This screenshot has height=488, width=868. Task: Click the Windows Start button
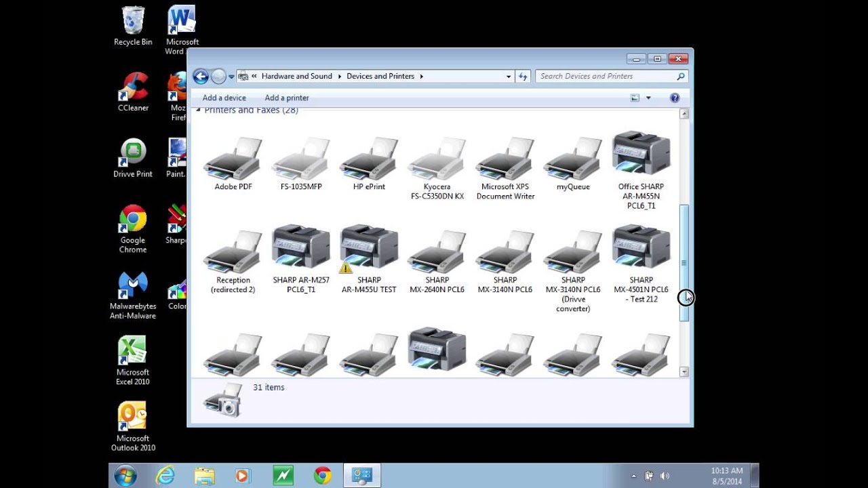125,476
